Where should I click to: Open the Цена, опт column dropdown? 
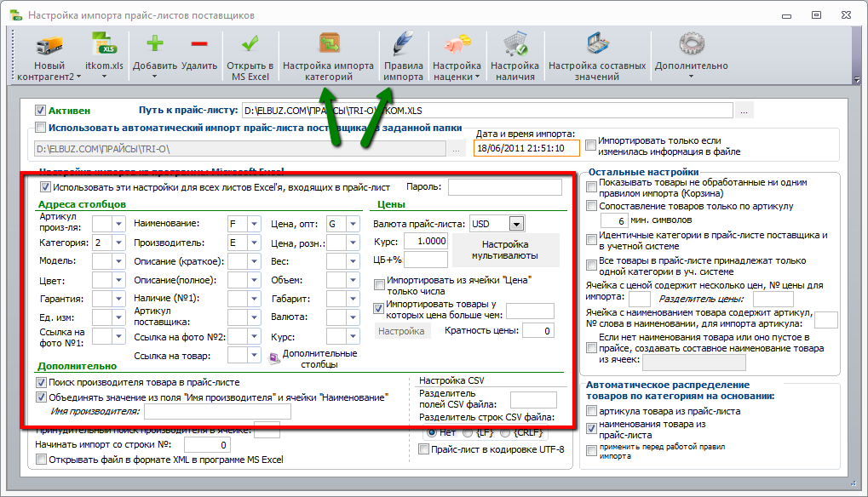[x=354, y=224]
